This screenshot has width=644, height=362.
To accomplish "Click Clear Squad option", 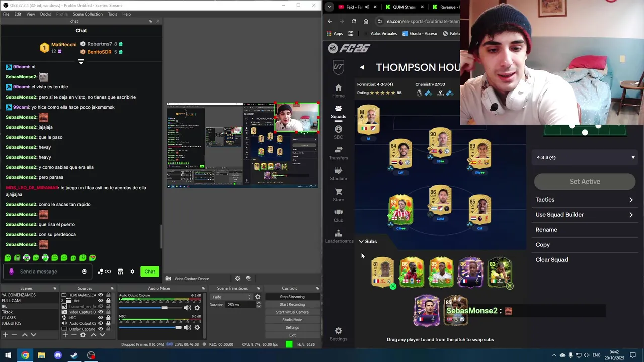I will pos(551,260).
